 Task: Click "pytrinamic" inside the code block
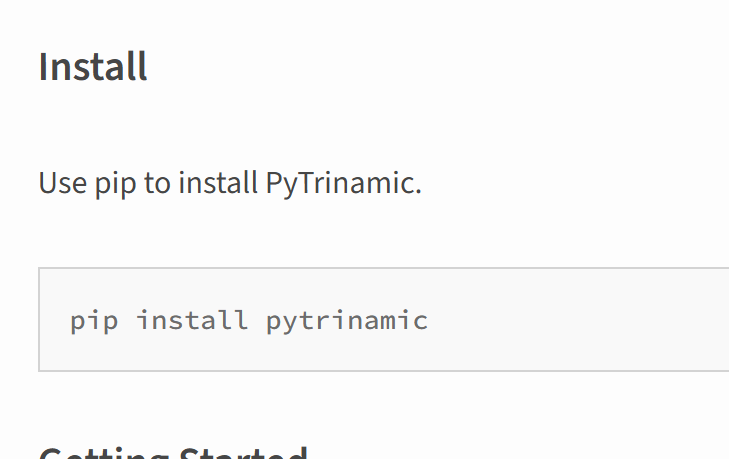pos(347,321)
